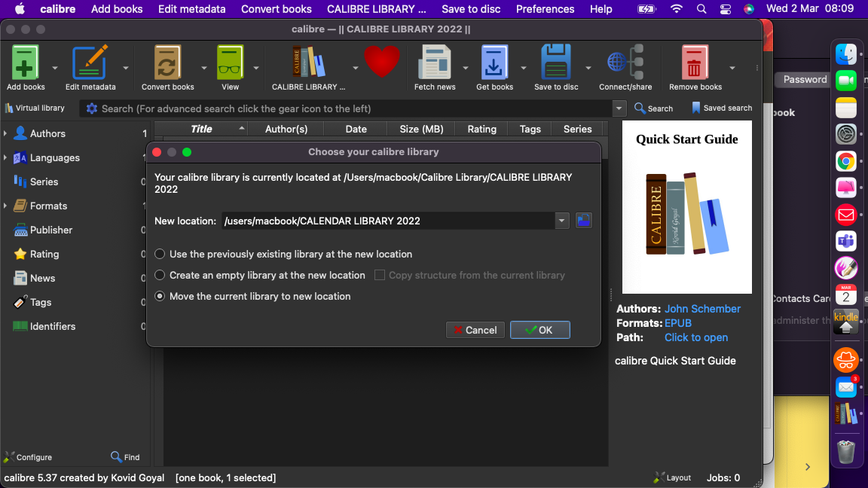
Task: Click the Fetch news icon
Action: (x=435, y=63)
